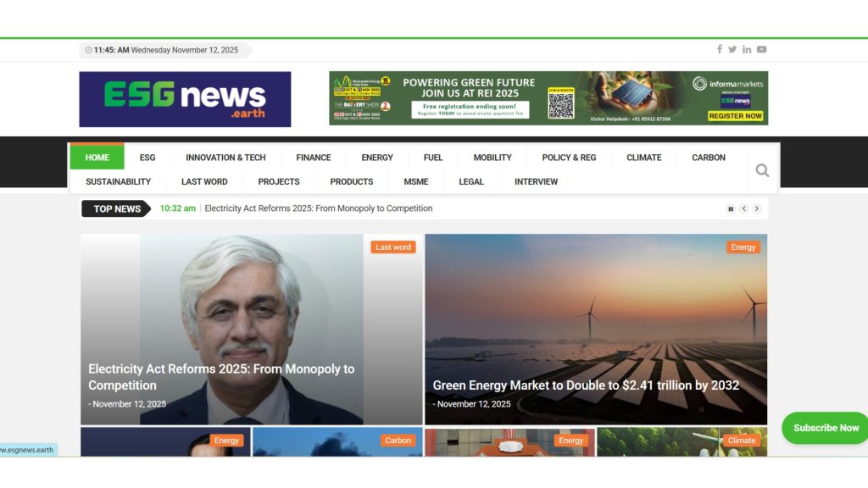Open the YouTube channel icon
Image resolution: width=868 pixels, height=488 pixels.
(761, 48)
